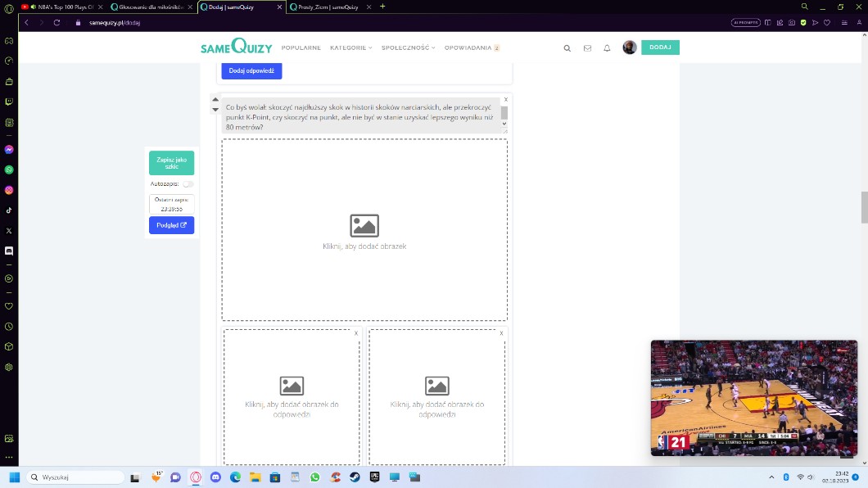Open the Popularne menu item
Viewport: 868px width, 488px height.
(301, 47)
